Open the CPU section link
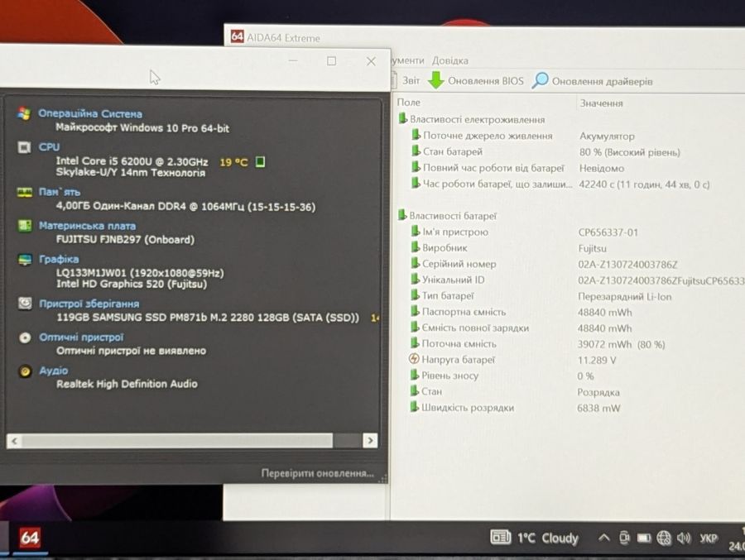 pyautogui.click(x=49, y=146)
